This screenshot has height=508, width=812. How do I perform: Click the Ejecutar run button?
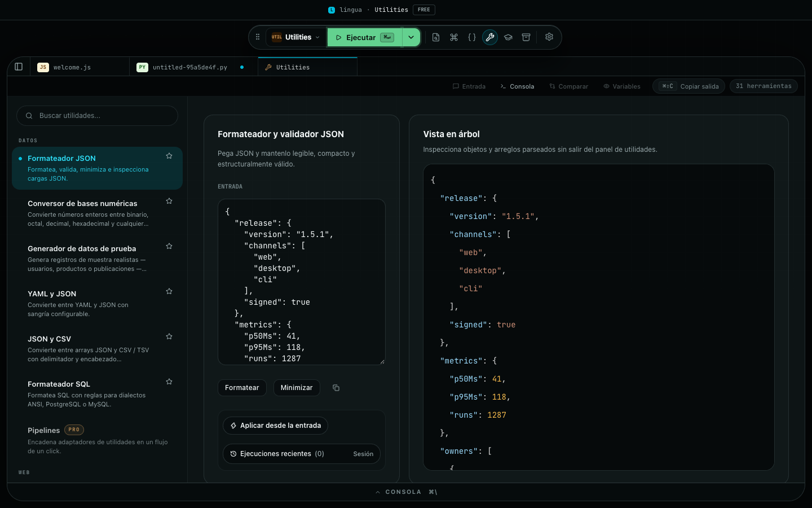pyautogui.click(x=364, y=37)
